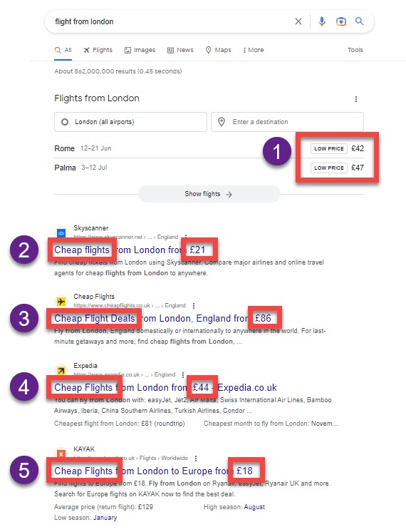Click the Show flights button

pos(209,194)
